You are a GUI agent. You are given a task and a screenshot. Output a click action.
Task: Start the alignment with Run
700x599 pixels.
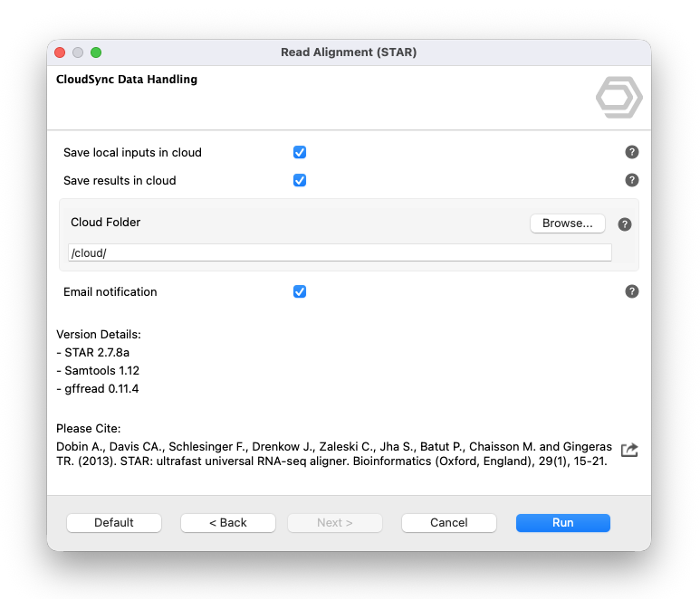point(562,522)
